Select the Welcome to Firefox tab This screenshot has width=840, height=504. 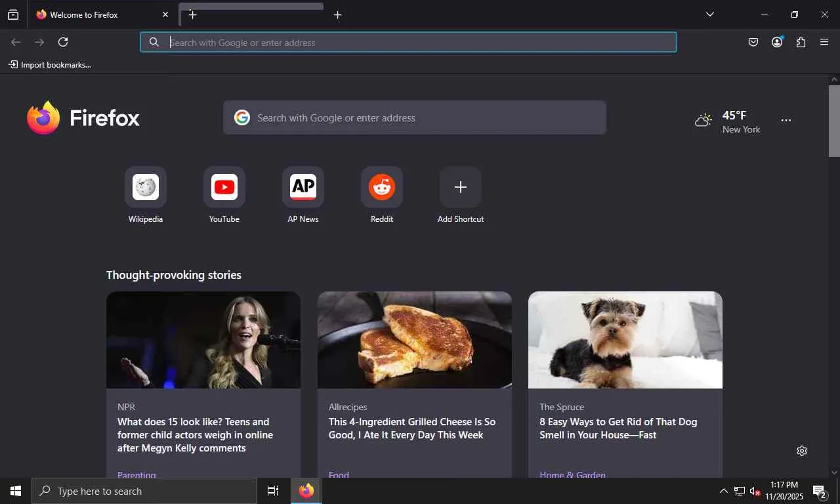[x=102, y=14]
